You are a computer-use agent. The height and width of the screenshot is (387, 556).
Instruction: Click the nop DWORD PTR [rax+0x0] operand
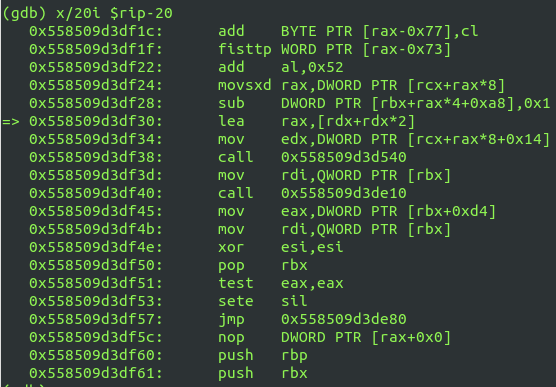pos(366,337)
